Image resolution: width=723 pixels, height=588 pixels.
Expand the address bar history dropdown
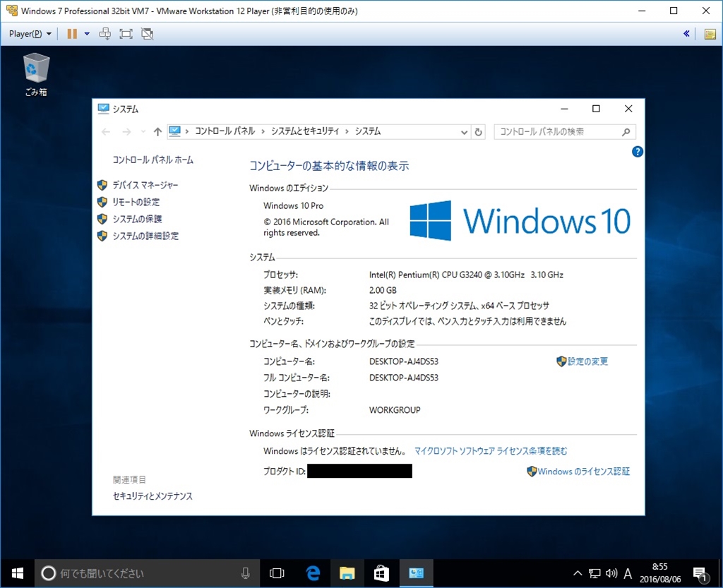click(464, 132)
